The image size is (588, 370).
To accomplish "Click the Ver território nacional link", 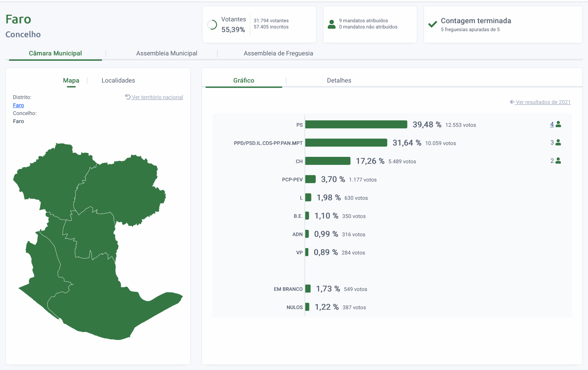I will click(x=157, y=97).
